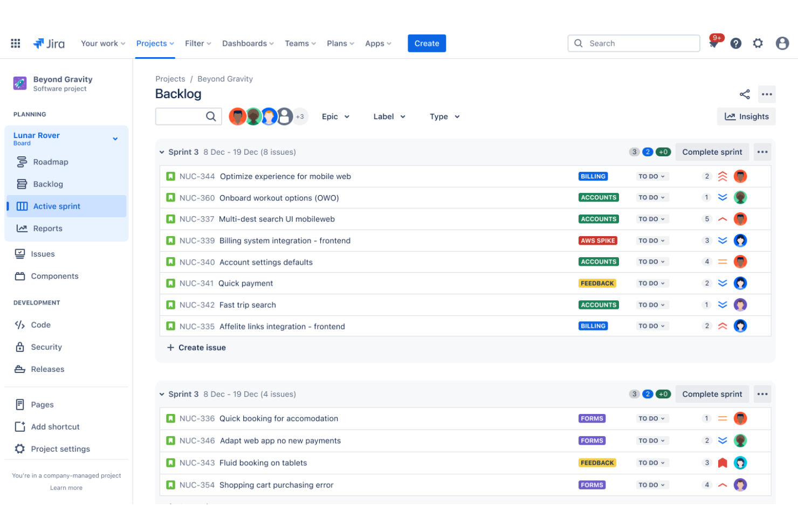Click Complete sprint for the 8-issue sprint

click(x=712, y=152)
